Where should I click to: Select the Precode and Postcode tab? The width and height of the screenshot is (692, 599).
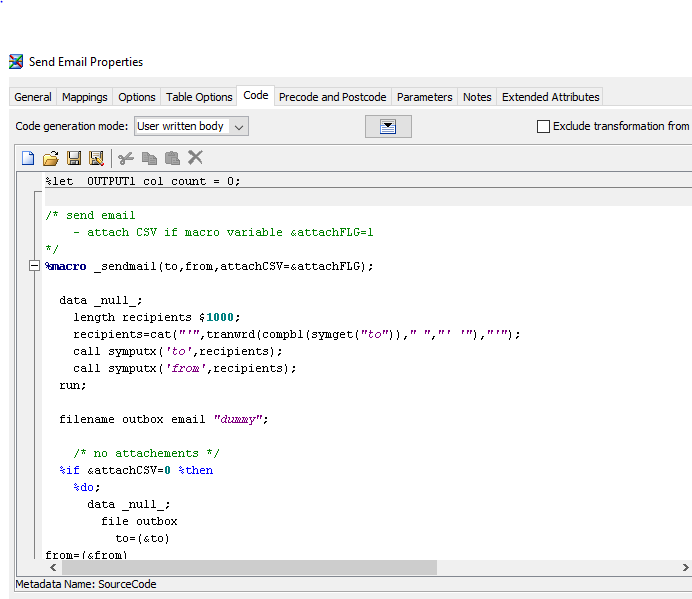point(332,97)
